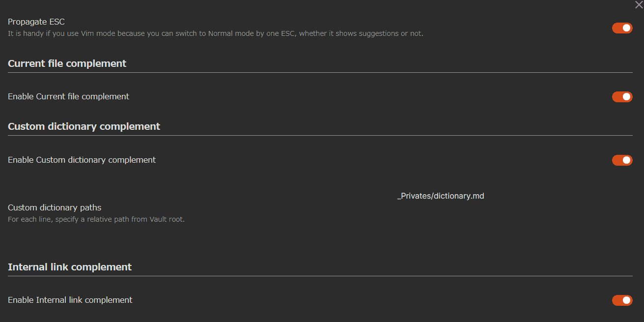Click the "Internal link complement" section heading
Screen dimensions: 644x322
coord(69,267)
